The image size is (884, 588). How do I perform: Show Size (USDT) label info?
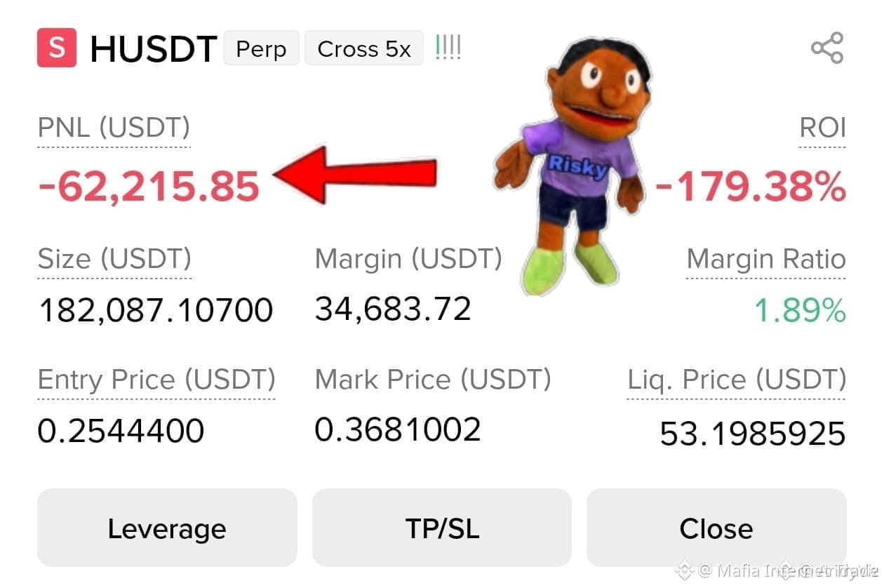[114, 259]
